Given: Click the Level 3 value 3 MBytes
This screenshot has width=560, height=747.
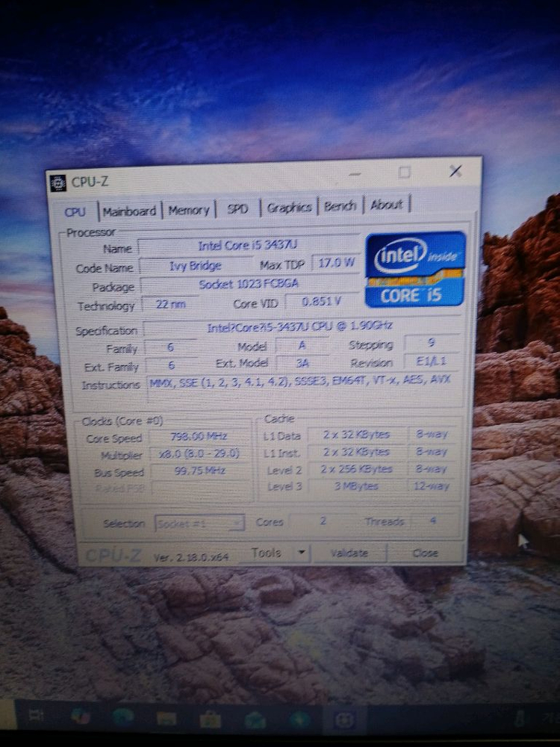Looking at the screenshot, I should (357, 486).
